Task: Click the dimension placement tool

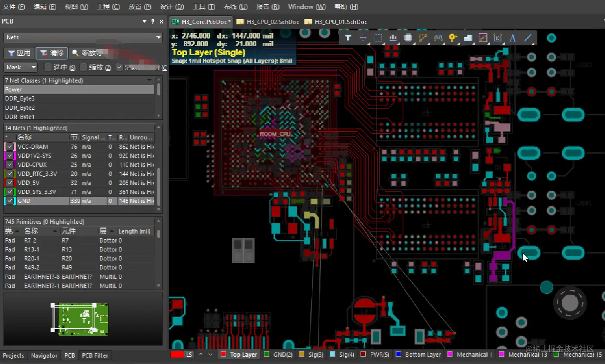Action: pos(498,38)
